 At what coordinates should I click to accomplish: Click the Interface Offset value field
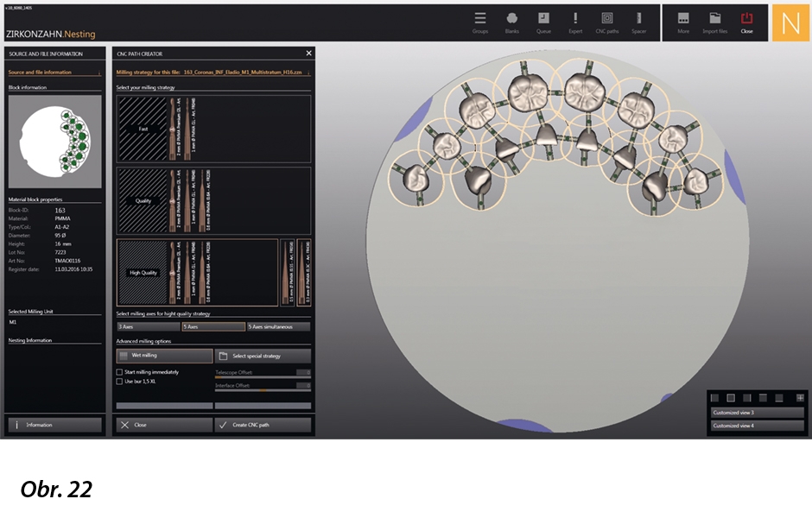pyautogui.click(x=303, y=386)
